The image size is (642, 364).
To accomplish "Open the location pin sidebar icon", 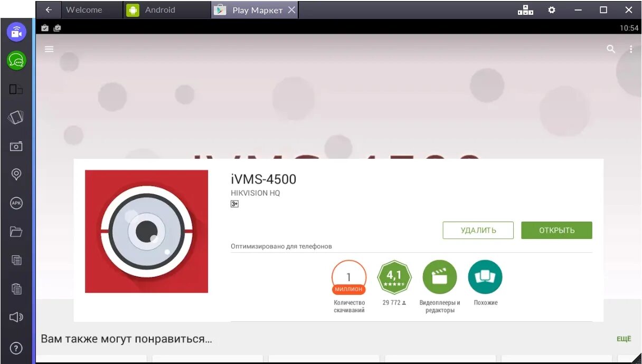I will click(16, 174).
